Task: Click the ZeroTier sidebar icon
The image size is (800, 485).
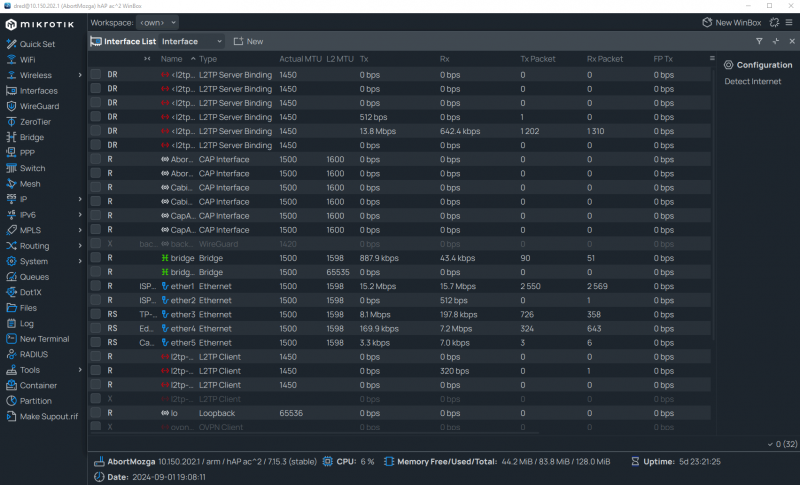Action: coord(11,121)
